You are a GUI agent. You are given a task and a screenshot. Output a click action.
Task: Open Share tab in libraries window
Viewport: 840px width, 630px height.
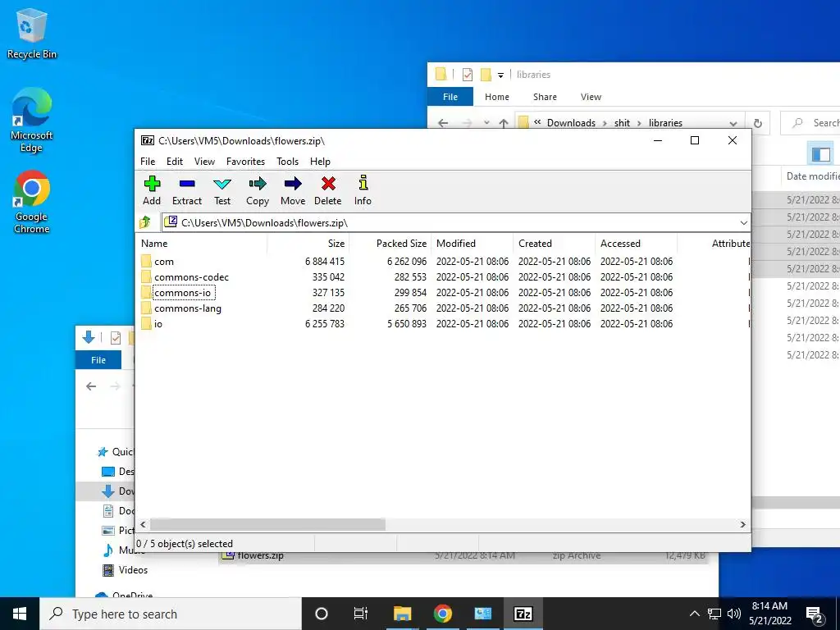[x=545, y=97]
